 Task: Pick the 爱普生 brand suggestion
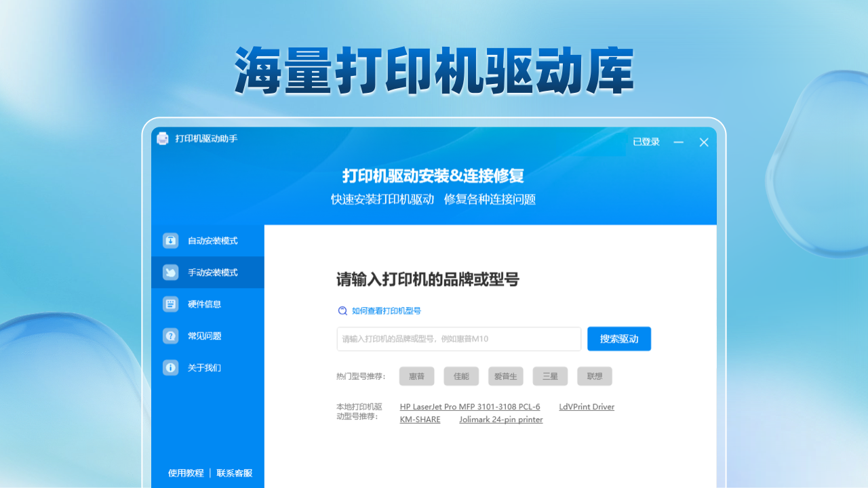tap(505, 376)
